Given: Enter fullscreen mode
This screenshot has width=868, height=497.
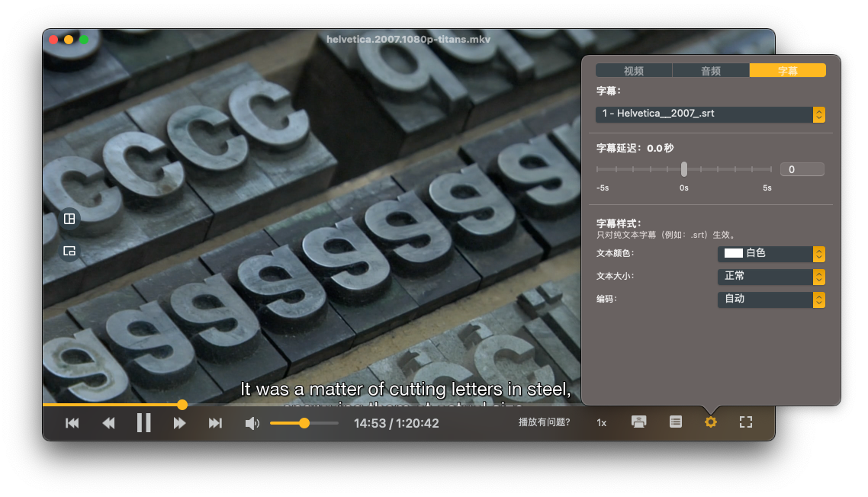Looking at the screenshot, I should tap(746, 422).
